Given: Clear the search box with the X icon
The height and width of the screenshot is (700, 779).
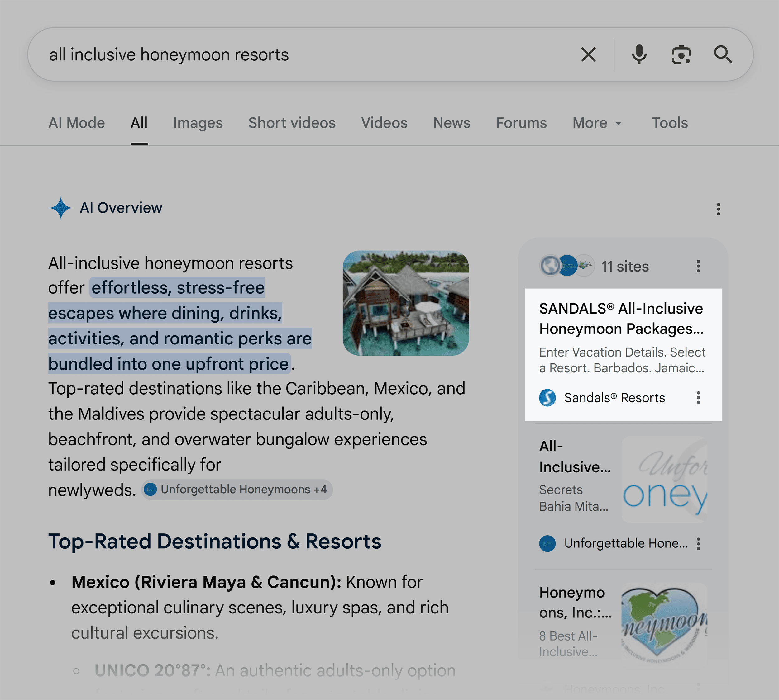Looking at the screenshot, I should pos(589,54).
